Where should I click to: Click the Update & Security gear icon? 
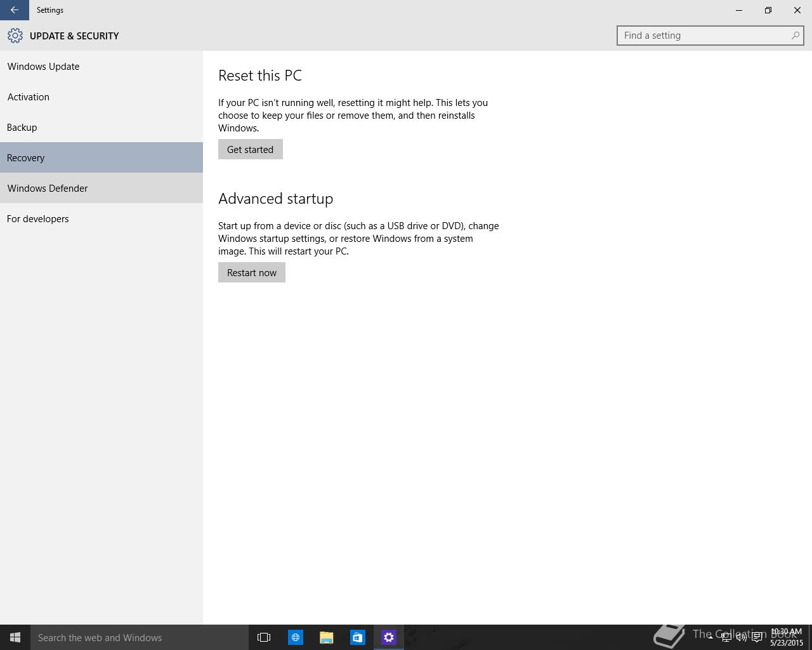15,36
